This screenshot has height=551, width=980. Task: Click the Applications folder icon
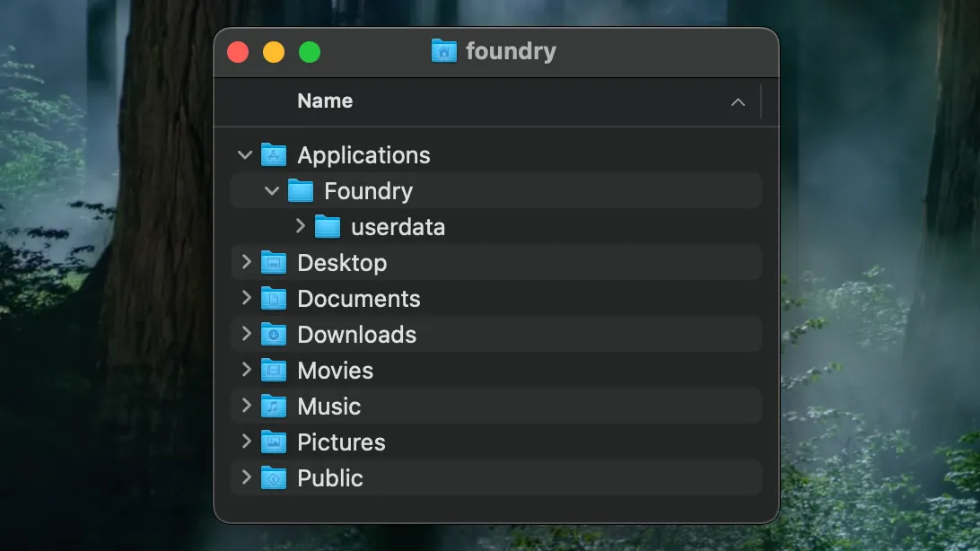tap(273, 155)
